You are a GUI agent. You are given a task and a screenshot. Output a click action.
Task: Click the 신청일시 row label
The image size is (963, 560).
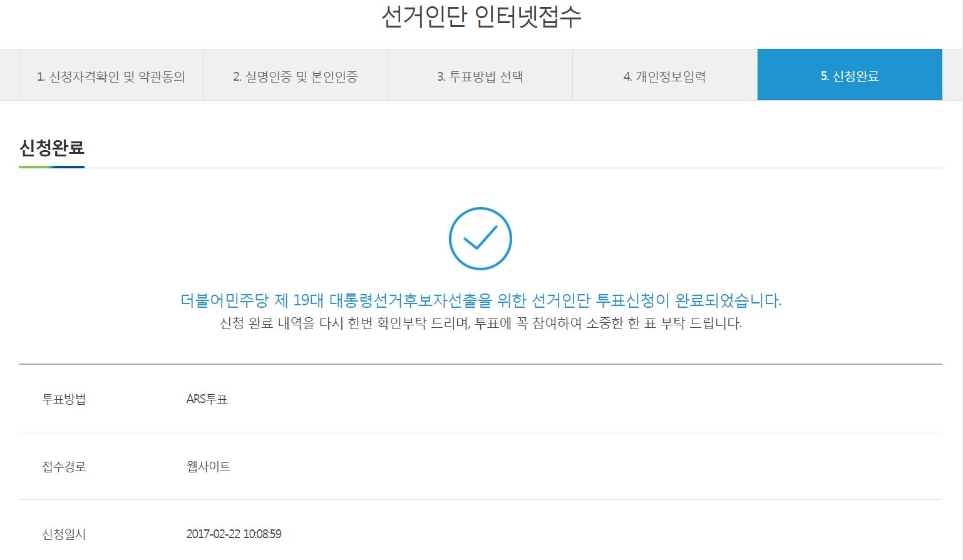64,534
